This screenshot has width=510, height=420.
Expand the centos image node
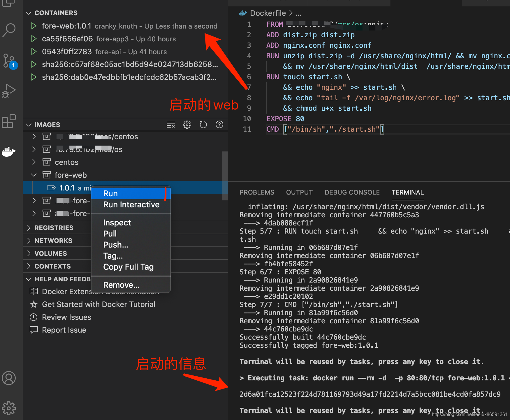[34, 162]
